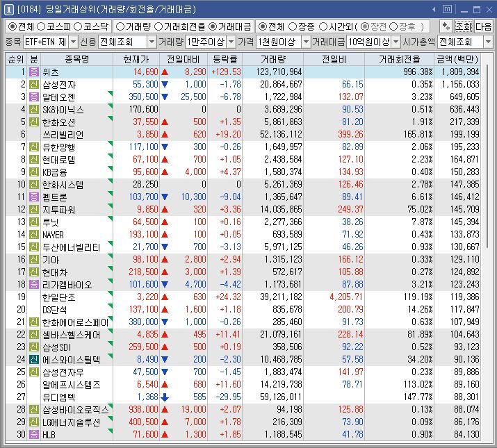Click the 신 badge beside 현대차
Screen dimensions: 497x448
(33, 272)
